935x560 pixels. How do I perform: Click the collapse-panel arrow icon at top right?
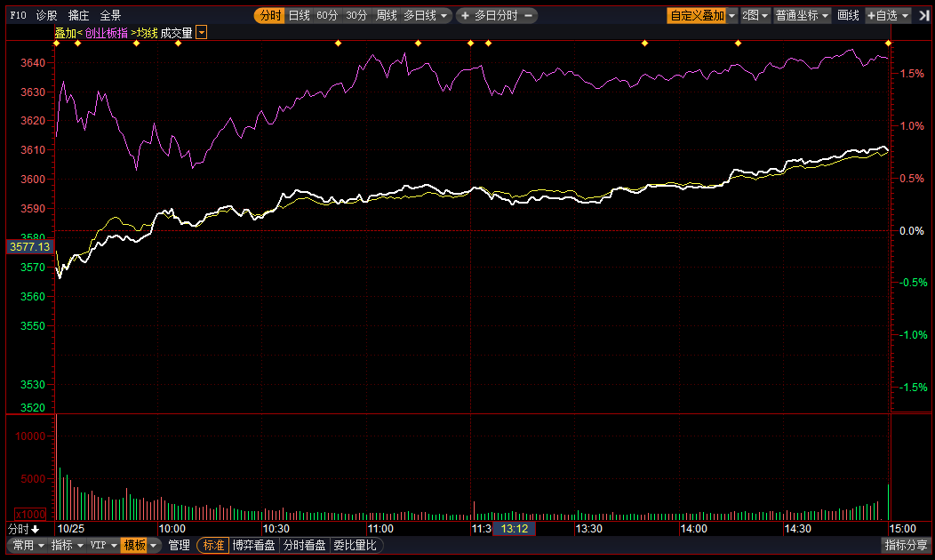point(923,15)
